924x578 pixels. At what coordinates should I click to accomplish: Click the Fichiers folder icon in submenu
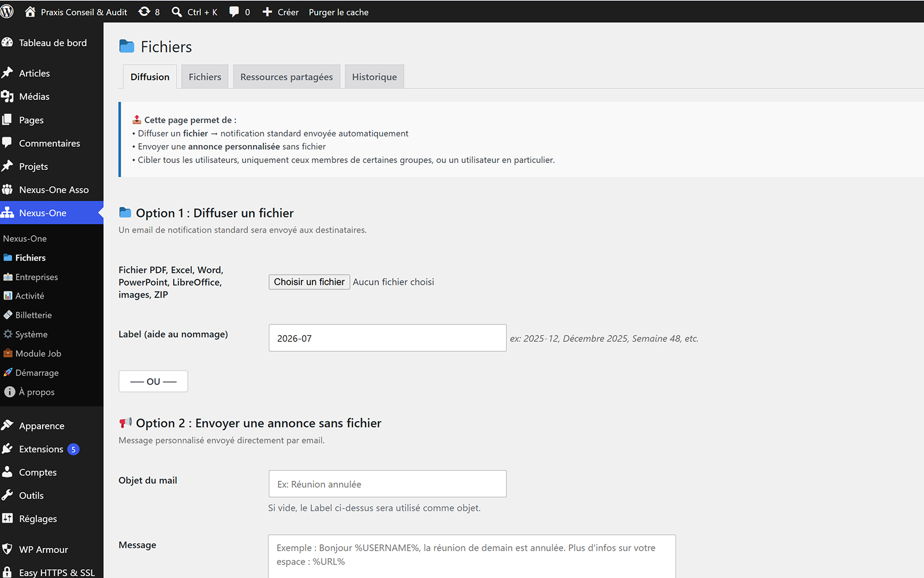[x=8, y=258]
